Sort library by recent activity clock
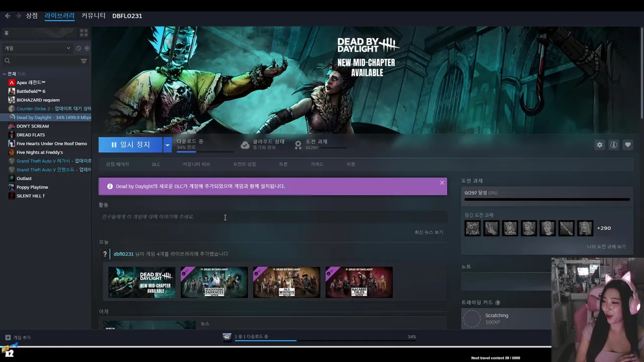644x362 pixels. click(x=78, y=48)
